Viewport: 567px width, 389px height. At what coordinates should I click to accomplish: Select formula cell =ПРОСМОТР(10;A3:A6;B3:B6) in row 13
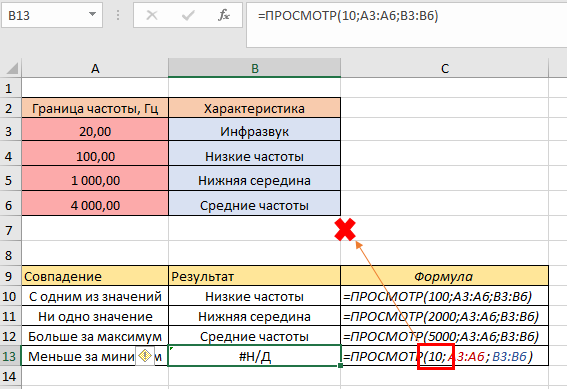click(x=444, y=356)
